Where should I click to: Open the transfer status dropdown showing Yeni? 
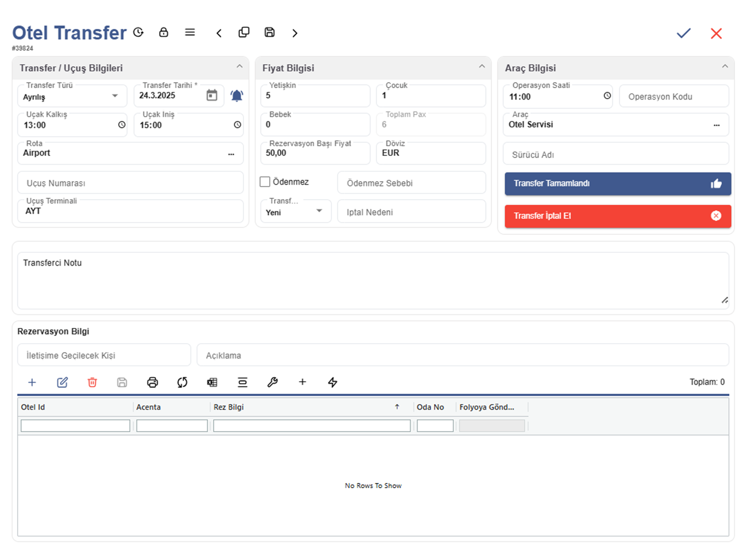[x=319, y=211]
